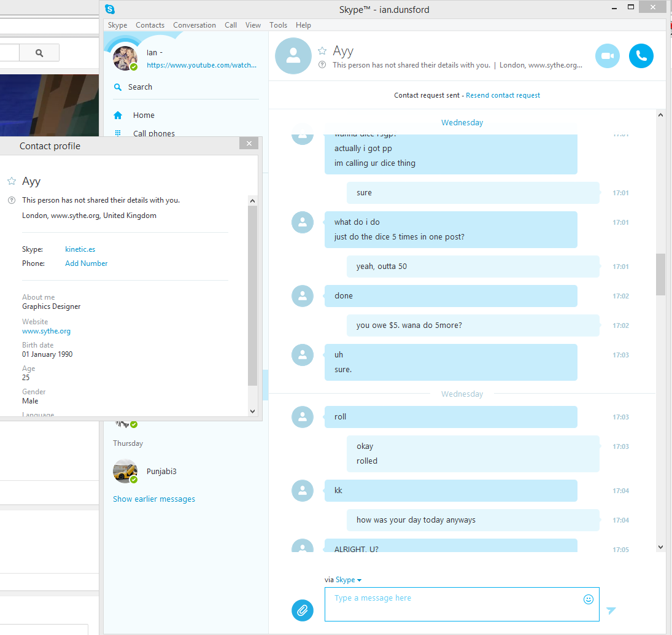Click Ayy's large avatar in conversation header
Screen dimensions: 672x635
(293, 56)
